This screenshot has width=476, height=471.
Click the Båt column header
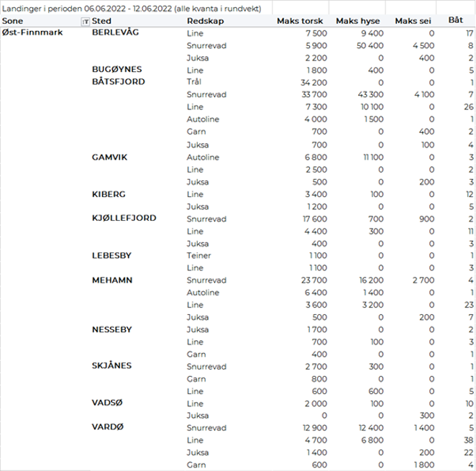(x=455, y=22)
